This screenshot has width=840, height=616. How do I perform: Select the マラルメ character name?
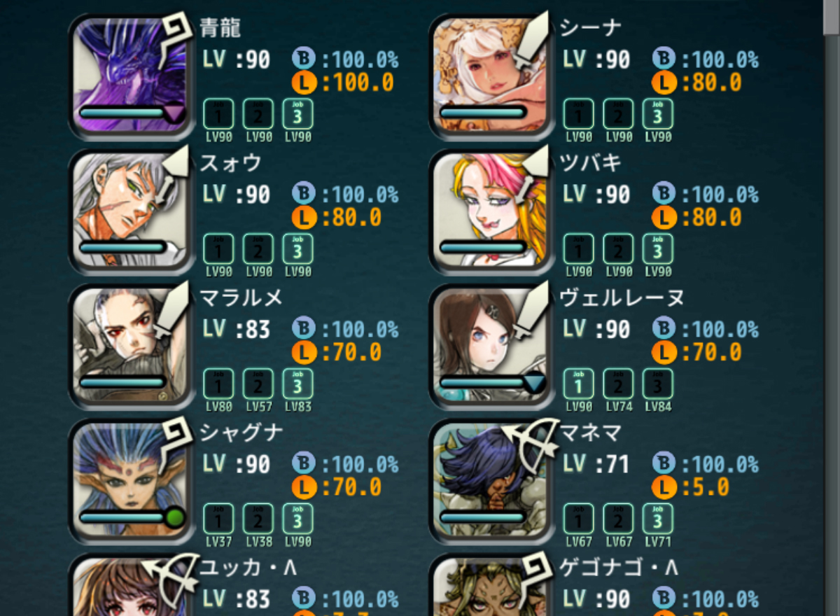(x=241, y=297)
